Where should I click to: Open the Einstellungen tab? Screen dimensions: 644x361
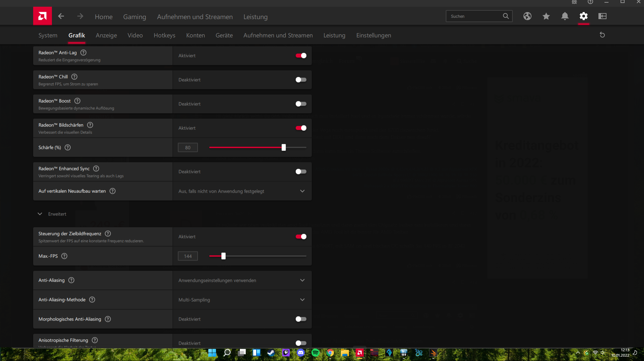tap(374, 35)
